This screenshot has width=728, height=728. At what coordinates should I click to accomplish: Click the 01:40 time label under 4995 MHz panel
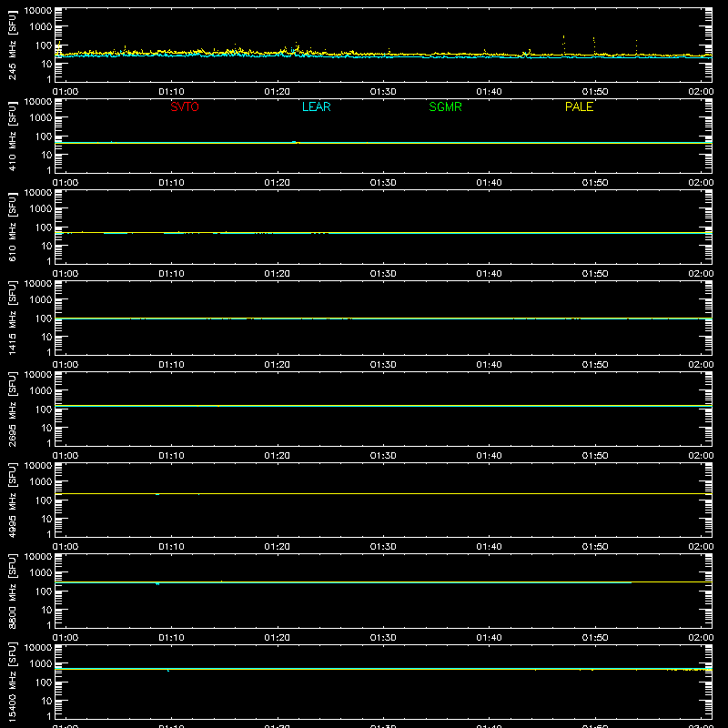489,547
